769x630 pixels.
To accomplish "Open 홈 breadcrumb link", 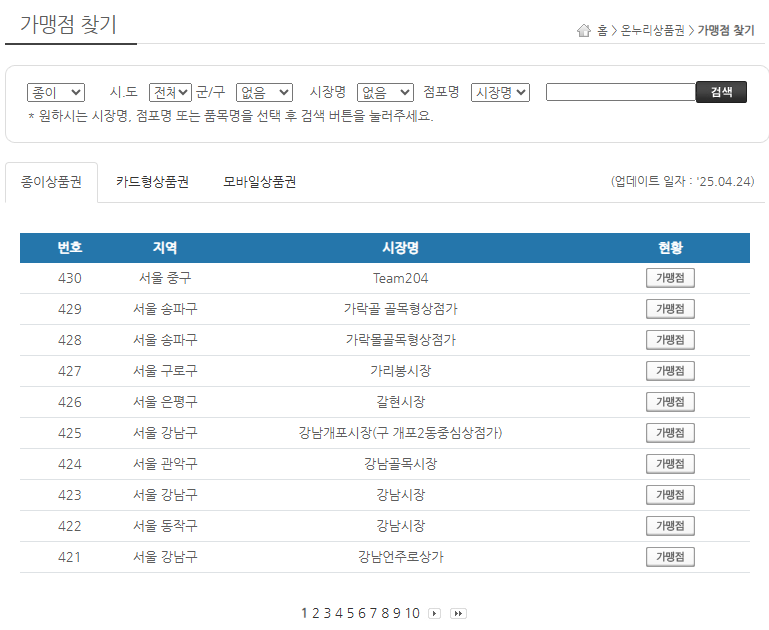I will [x=602, y=30].
